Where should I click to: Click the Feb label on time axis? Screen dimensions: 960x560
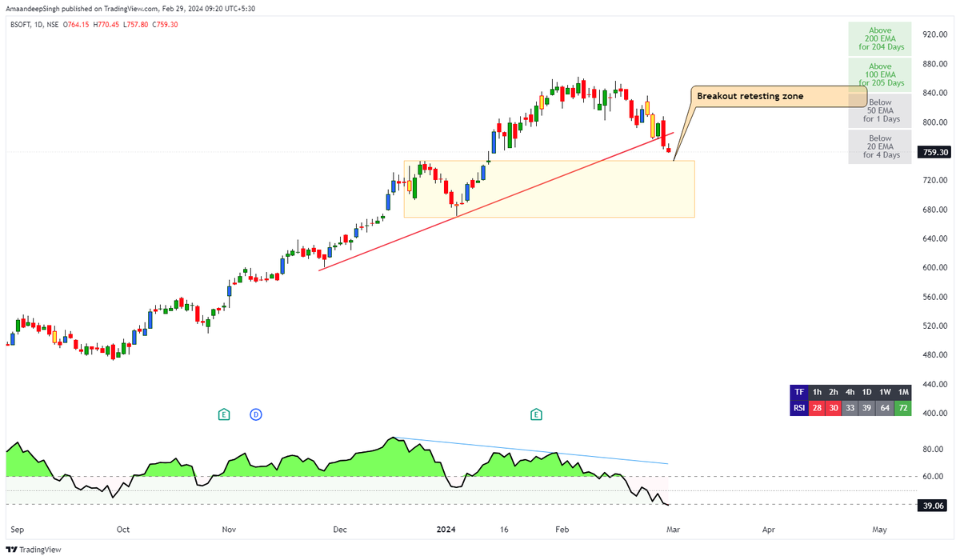(x=562, y=530)
